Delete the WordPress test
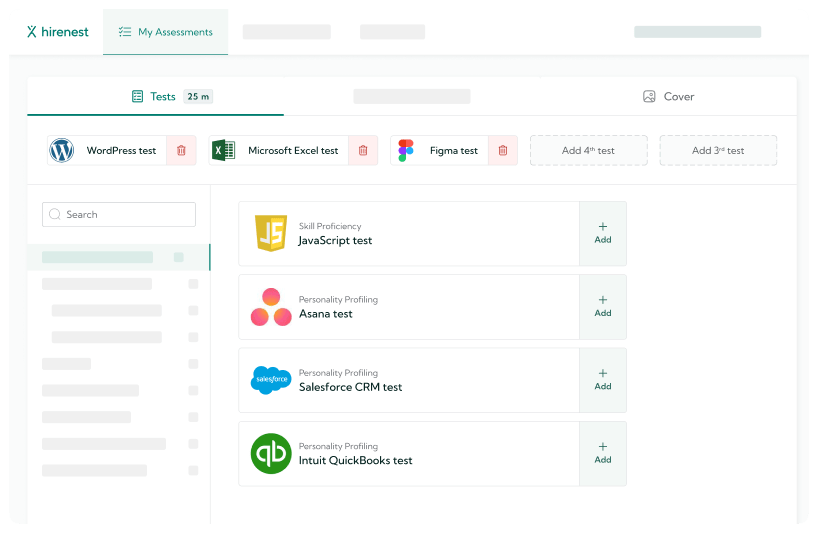Viewport: 818px width, 533px height. pyautogui.click(x=181, y=150)
